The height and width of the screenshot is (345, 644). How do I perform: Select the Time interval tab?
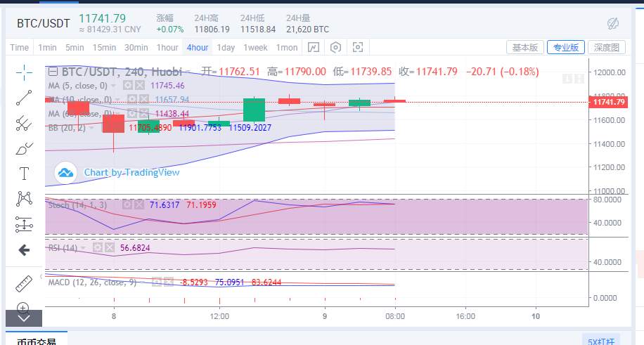(x=19, y=48)
